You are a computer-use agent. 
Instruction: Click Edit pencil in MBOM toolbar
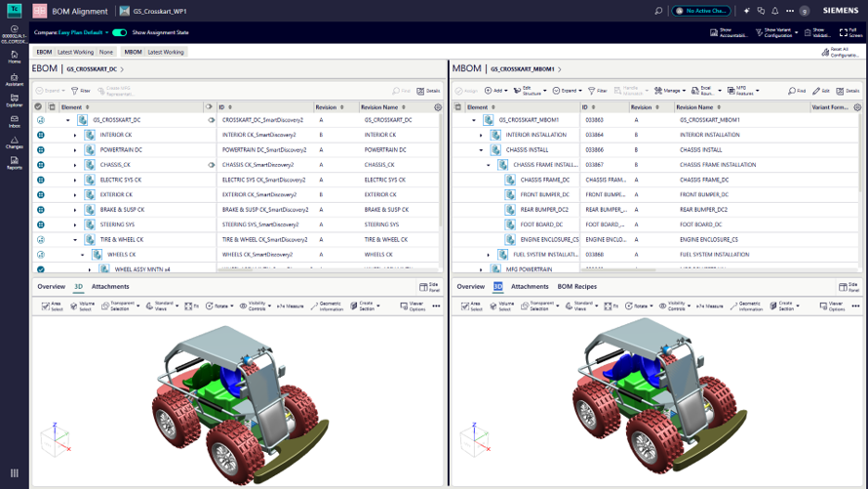(821, 91)
